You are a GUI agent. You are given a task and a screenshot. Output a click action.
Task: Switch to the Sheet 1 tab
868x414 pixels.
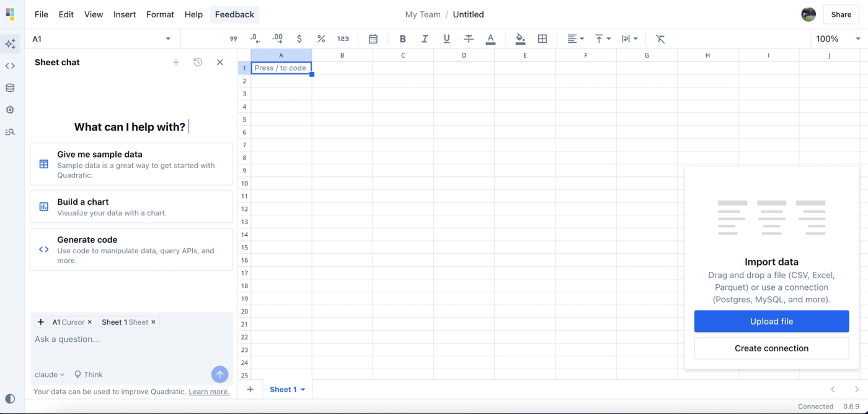tap(283, 389)
